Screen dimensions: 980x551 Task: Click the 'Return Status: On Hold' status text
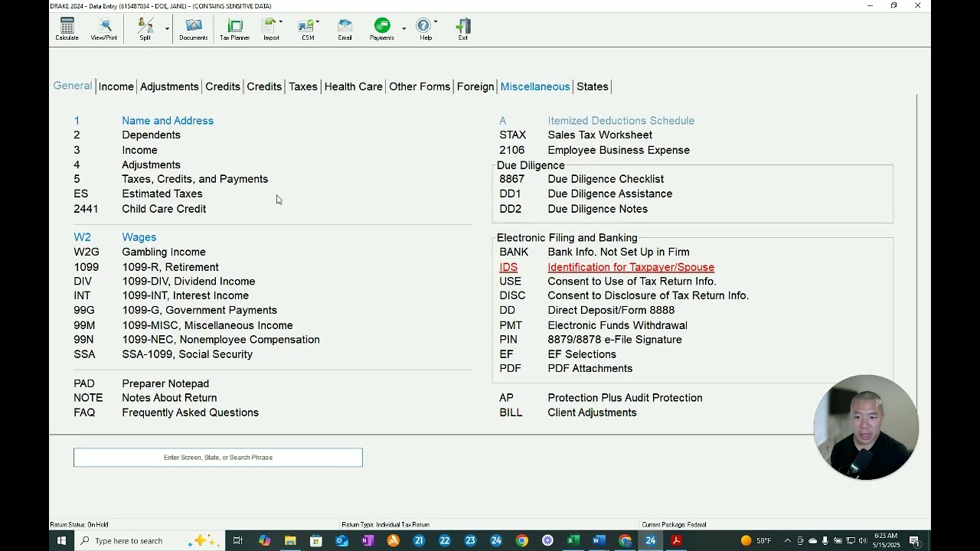(x=79, y=525)
